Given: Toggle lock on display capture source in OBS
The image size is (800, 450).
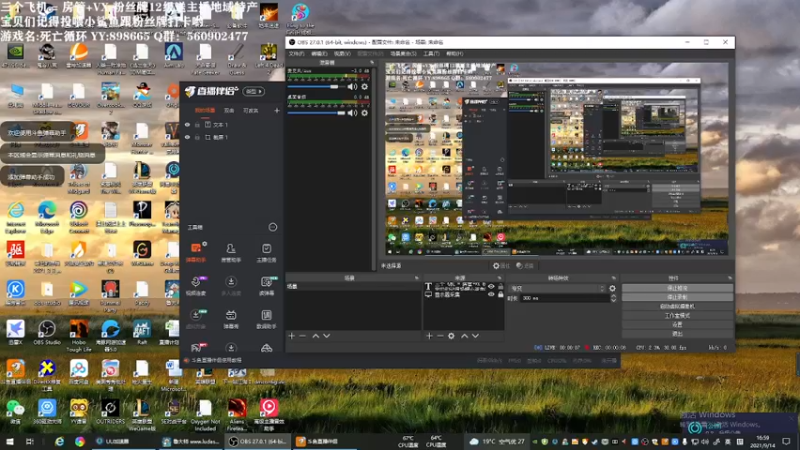Looking at the screenshot, I should [501, 294].
